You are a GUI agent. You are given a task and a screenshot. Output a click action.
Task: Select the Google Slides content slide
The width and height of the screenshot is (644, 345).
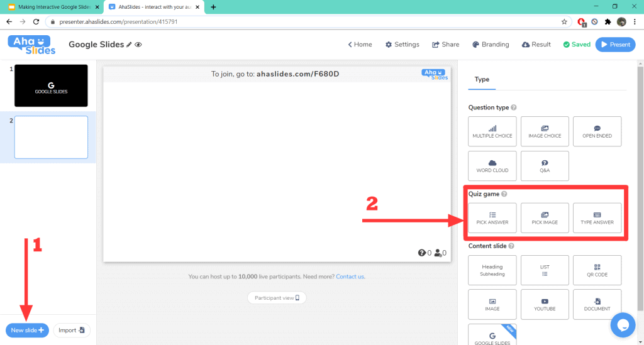pyautogui.click(x=492, y=335)
